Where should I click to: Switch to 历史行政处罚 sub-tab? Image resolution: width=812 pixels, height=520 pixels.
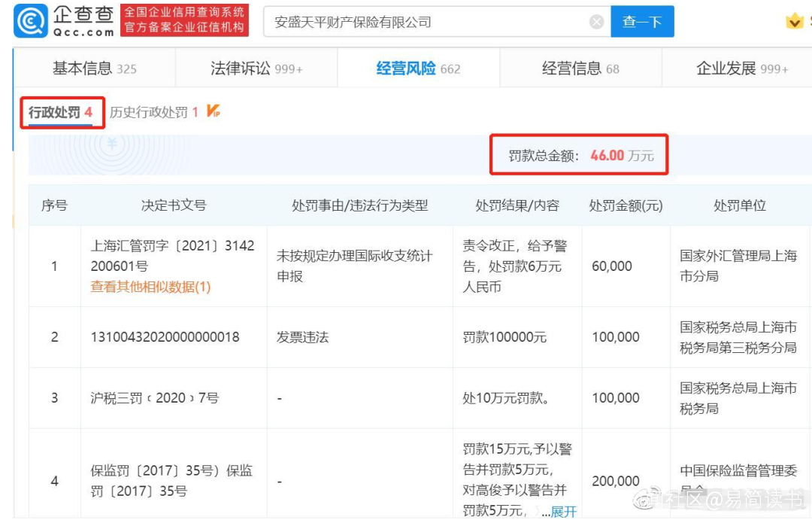pos(154,112)
